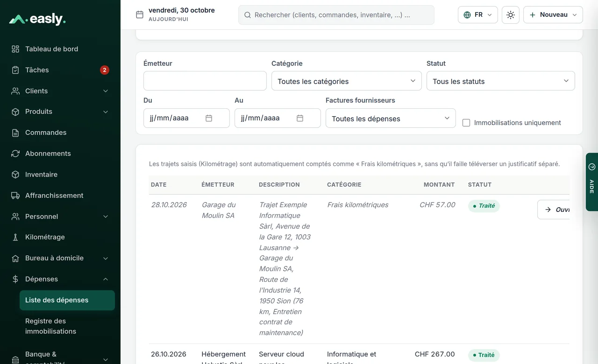This screenshot has height=364, width=598.
Task: Click the globe language icon
Action: [x=467, y=15]
